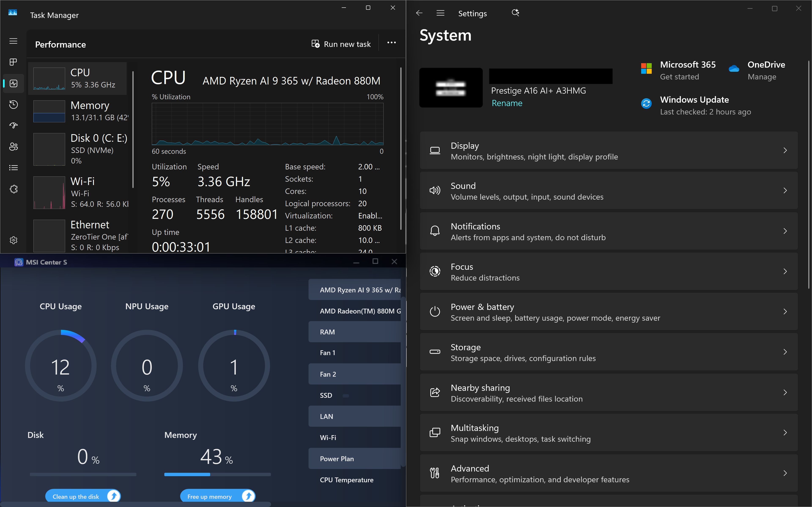Click the Memory usage progress bar

pyautogui.click(x=217, y=474)
